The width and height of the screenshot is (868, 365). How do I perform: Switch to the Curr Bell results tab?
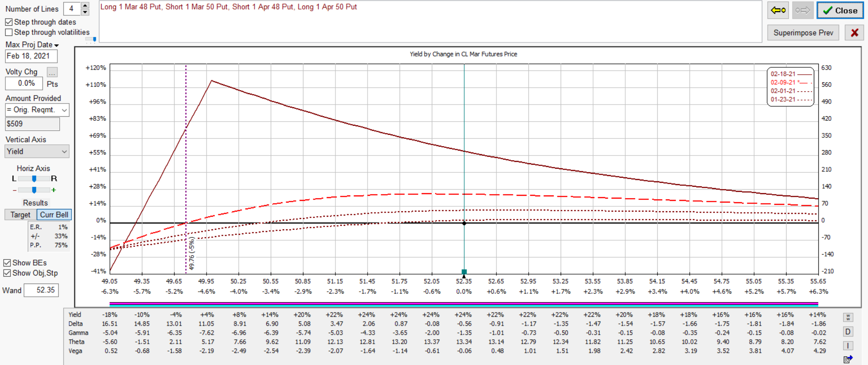(54, 215)
